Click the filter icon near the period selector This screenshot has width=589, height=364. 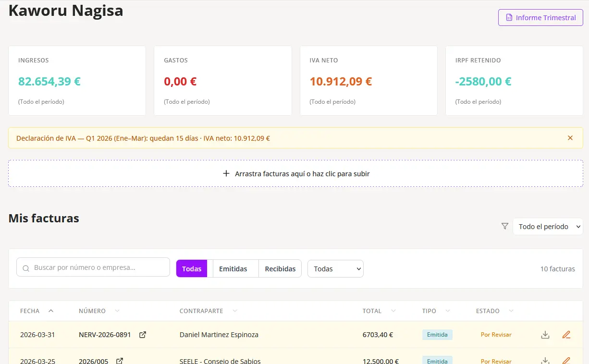[505, 226]
